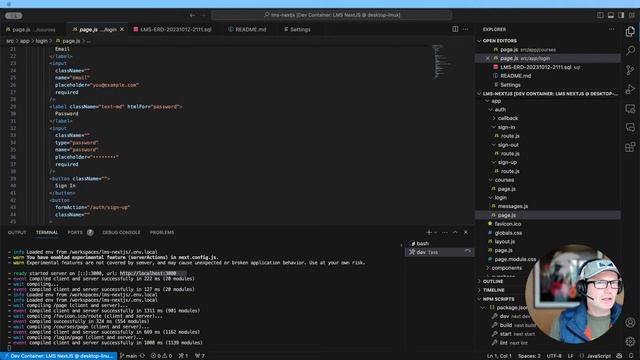Toggle the bottom panel layout icon
Image resolution: width=640 pixels, height=360 pixels.
(611, 15)
